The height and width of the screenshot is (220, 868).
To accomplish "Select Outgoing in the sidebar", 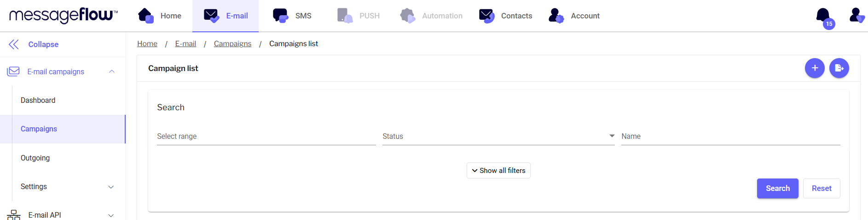I will pos(35,158).
